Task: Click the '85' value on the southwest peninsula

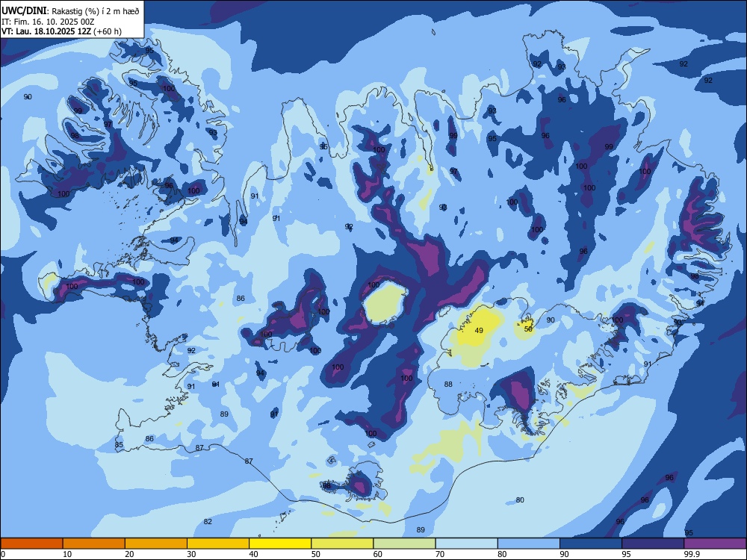Action: (119, 445)
